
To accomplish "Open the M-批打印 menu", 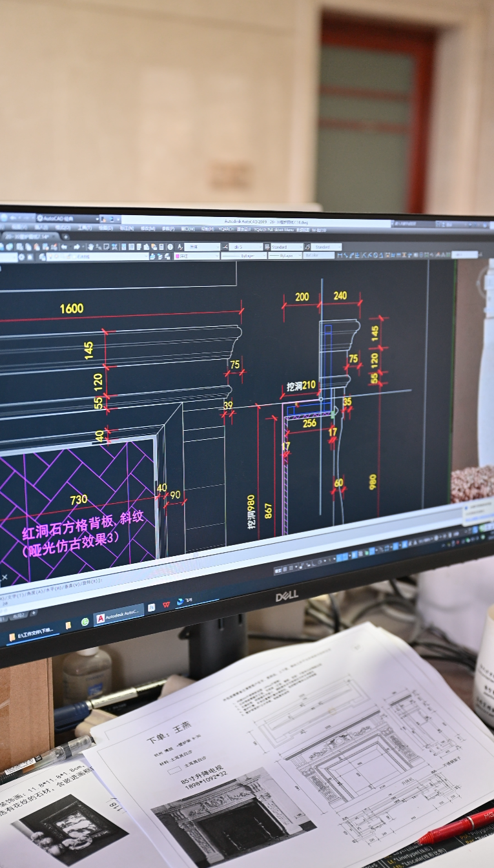I will click(x=320, y=229).
